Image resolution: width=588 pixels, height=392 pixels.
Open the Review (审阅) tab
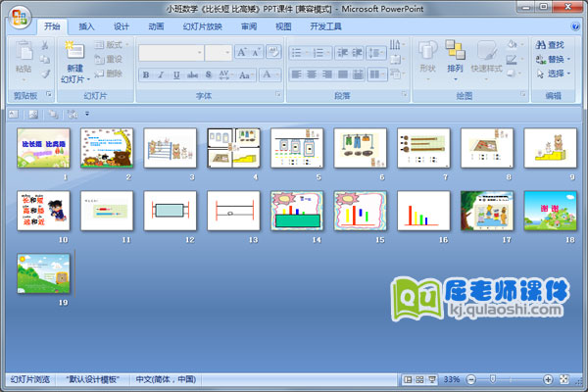pos(249,26)
